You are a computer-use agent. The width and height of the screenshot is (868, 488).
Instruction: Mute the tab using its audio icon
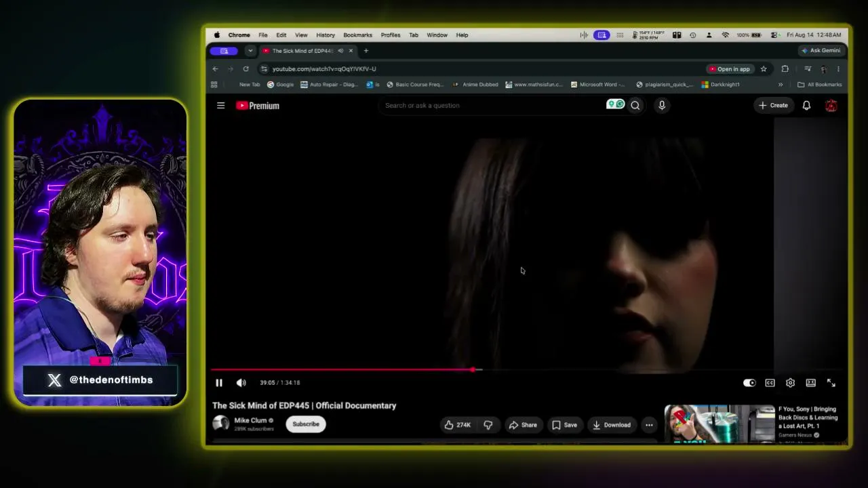pos(340,51)
